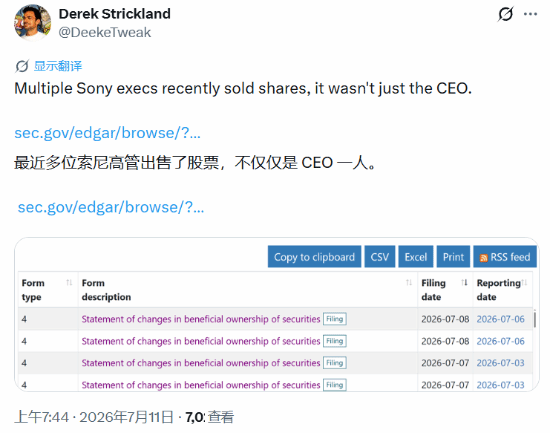Open the 2026-07-03 reporting date link in the third row

[x=500, y=363]
